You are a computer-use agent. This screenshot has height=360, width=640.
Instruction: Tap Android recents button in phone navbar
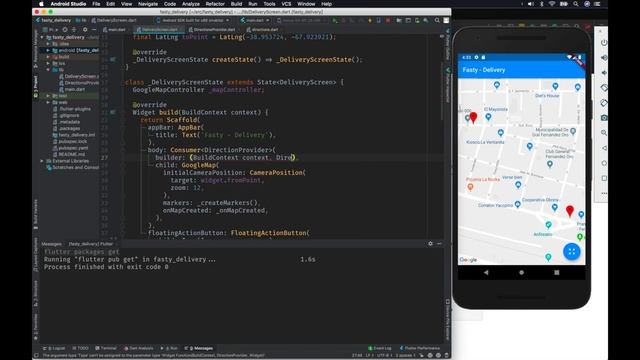point(557,272)
